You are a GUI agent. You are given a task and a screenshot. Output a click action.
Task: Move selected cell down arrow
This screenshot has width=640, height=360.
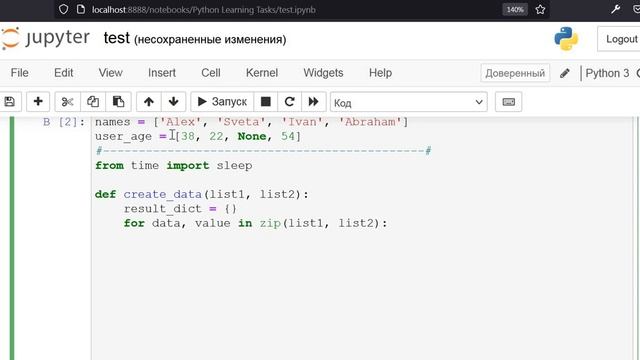coord(173,102)
